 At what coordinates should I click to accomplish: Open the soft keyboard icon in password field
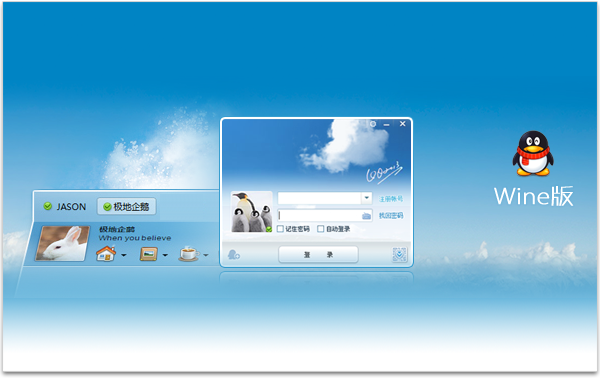point(366,216)
